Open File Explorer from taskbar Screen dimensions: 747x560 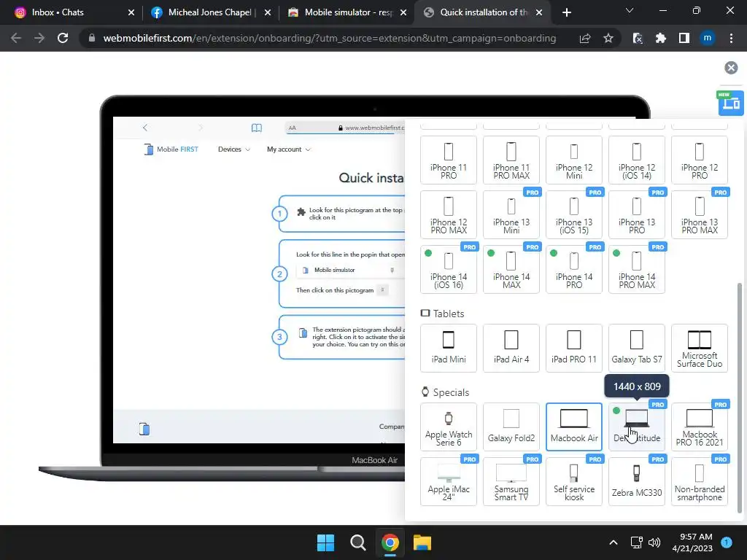coord(422,542)
